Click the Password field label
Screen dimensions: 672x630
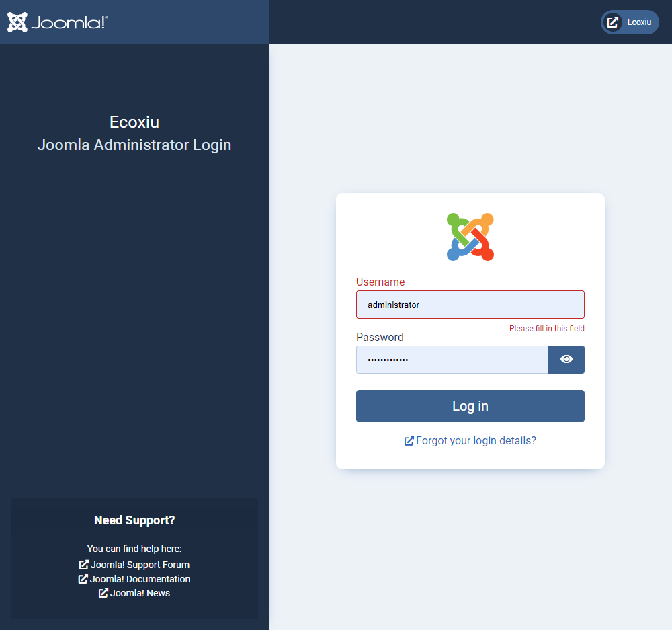[380, 337]
